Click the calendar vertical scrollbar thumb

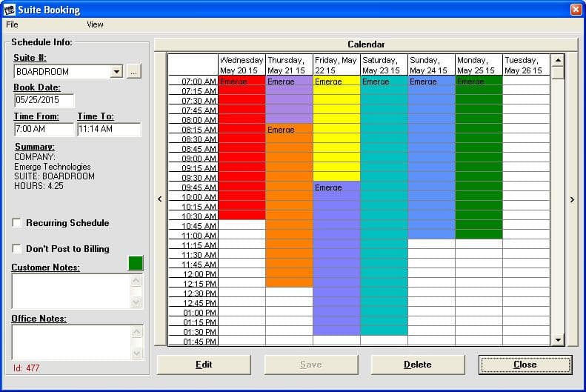(x=558, y=73)
